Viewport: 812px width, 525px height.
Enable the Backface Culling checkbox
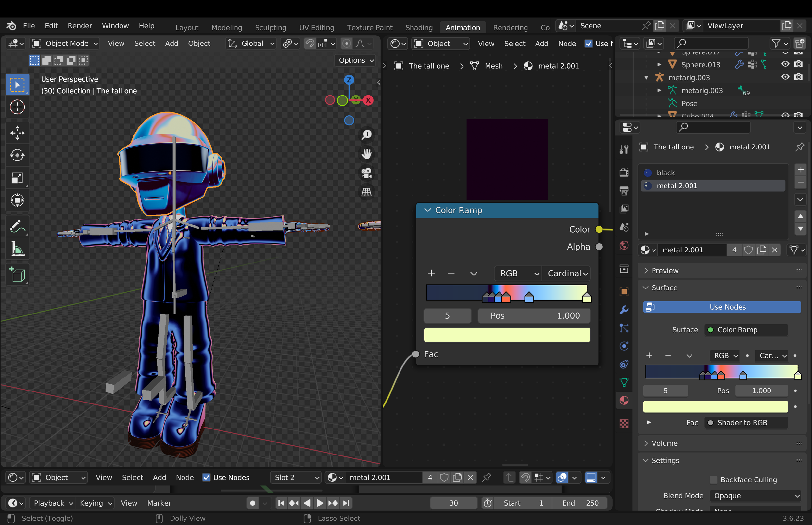(714, 480)
